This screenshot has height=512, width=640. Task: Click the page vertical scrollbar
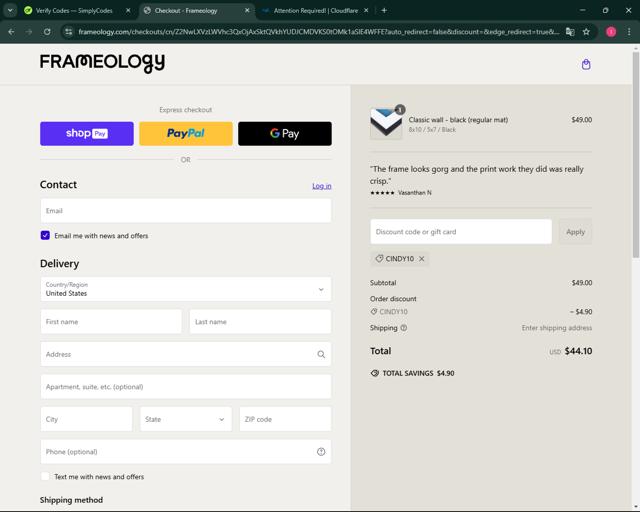[x=636, y=155]
